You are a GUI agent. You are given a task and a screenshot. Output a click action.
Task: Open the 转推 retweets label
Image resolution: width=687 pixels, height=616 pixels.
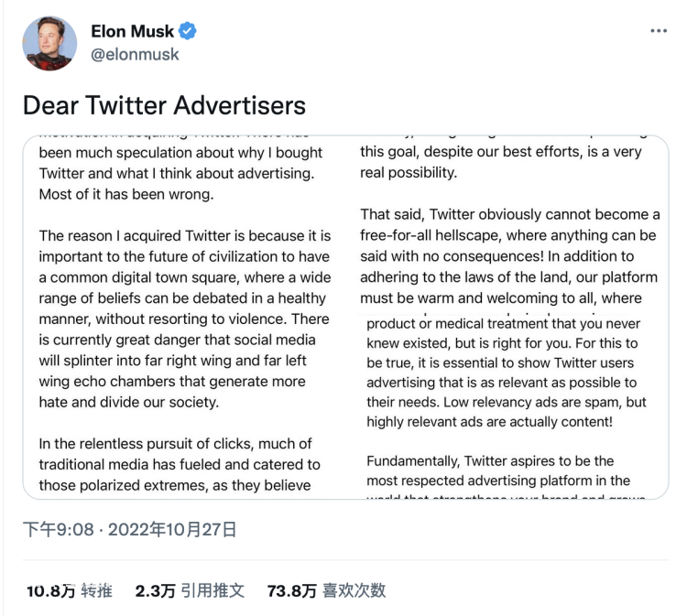97,590
